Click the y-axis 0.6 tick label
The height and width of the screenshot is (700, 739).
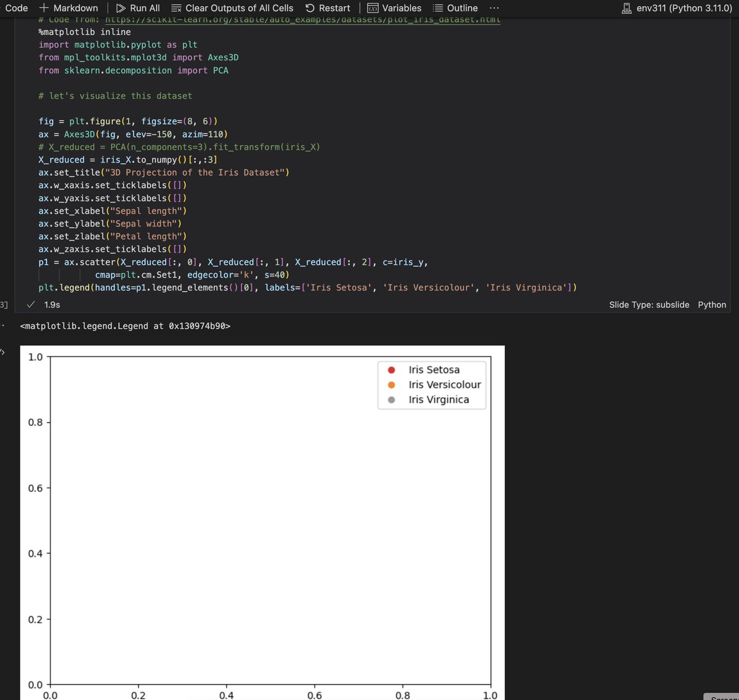click(x=36, y=488)
